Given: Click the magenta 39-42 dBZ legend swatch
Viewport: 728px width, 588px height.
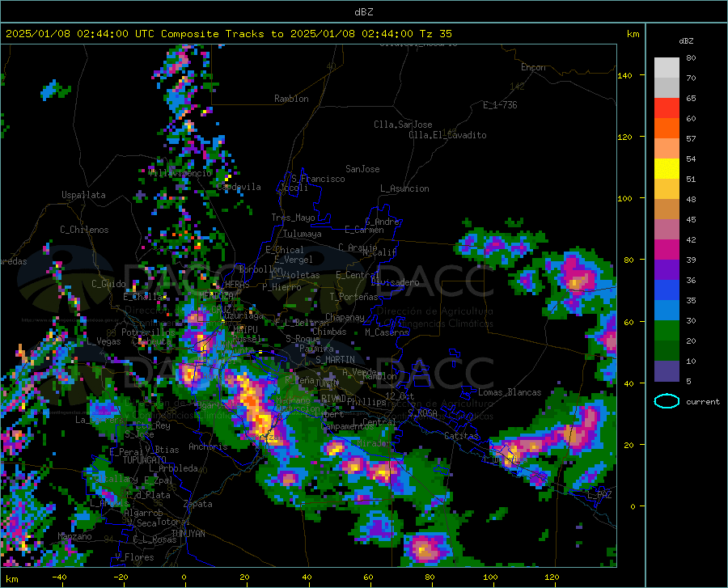Looking at the screenshot, I should click(667, 250).
